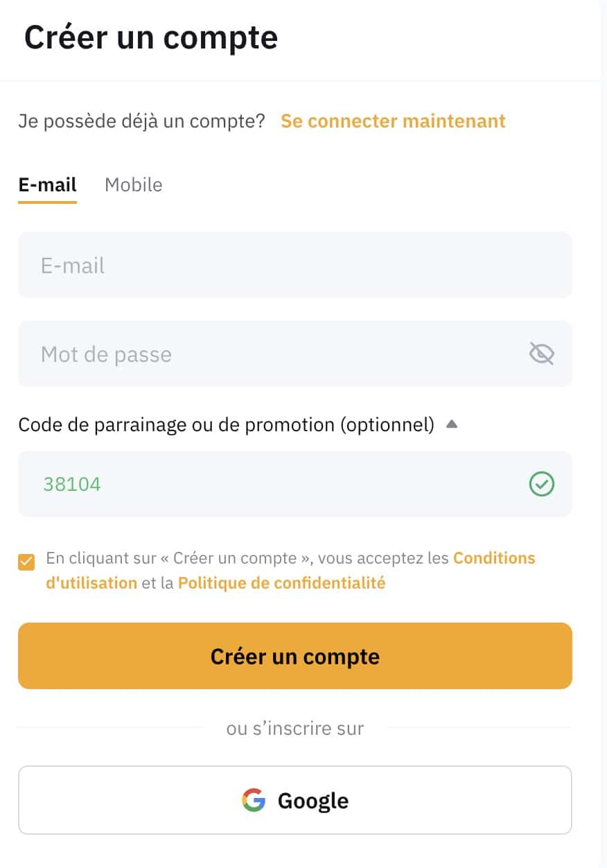Image resolution: width=607 pixels, height=868 pixels.
Task: Toggle password visibility eye icon
Action: point(541,354)
